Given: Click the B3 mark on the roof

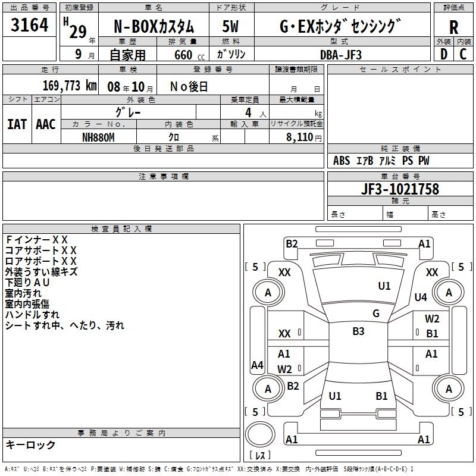Looking at the screenshot, I should point(358,331).
